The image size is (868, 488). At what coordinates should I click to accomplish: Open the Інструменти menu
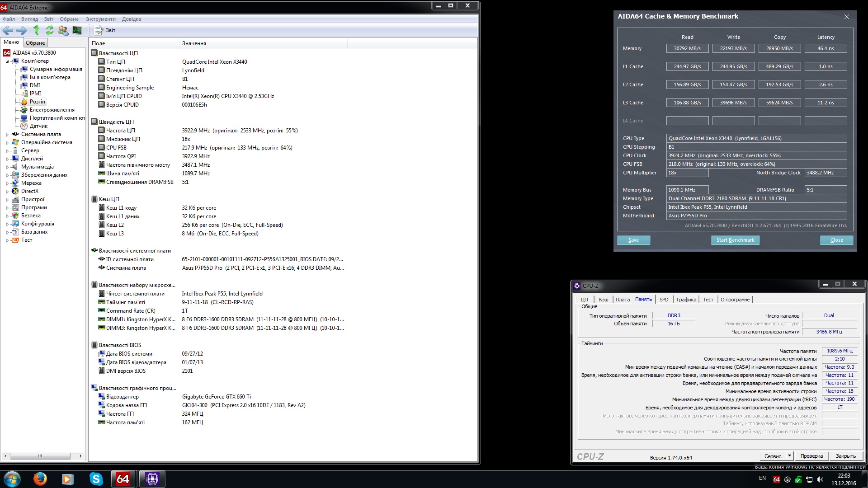coord(101,19)
